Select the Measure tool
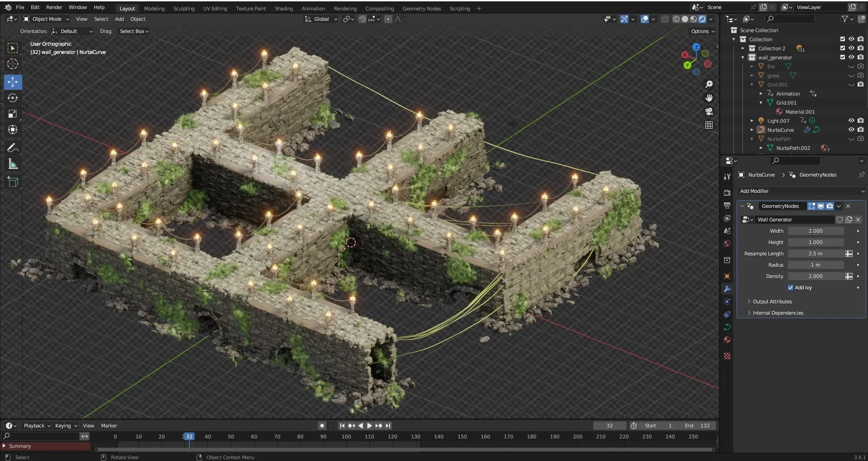 tap(13, 164)
